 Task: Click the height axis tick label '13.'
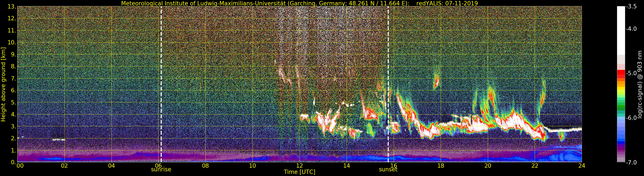pos(12,7)
